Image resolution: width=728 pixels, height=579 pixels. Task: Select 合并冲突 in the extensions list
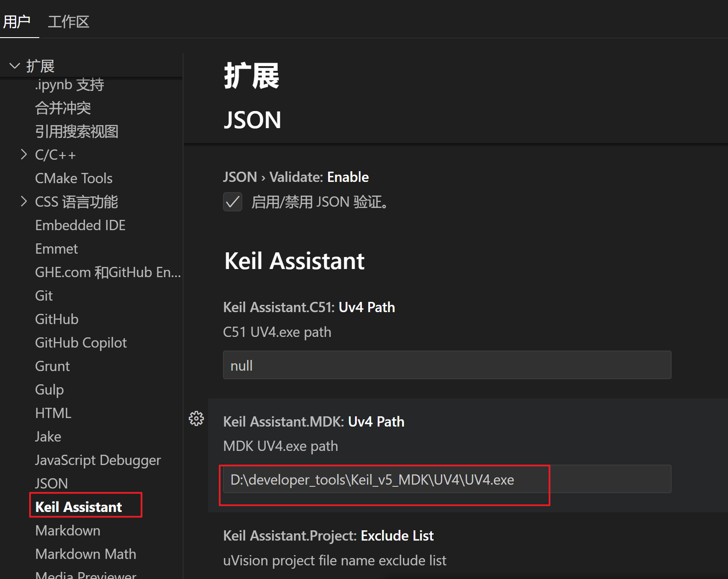(63, 108)
